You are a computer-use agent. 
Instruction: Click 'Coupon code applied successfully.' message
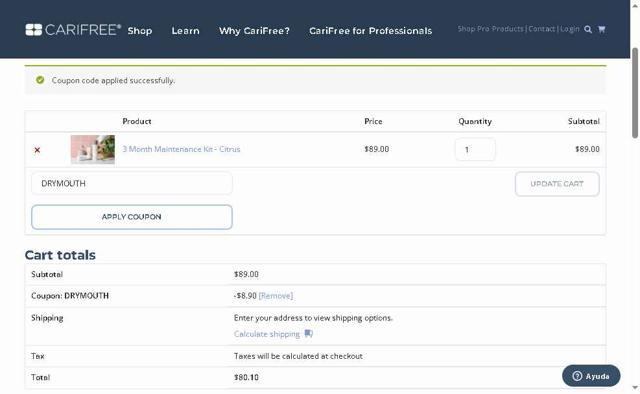pos(113,80)
